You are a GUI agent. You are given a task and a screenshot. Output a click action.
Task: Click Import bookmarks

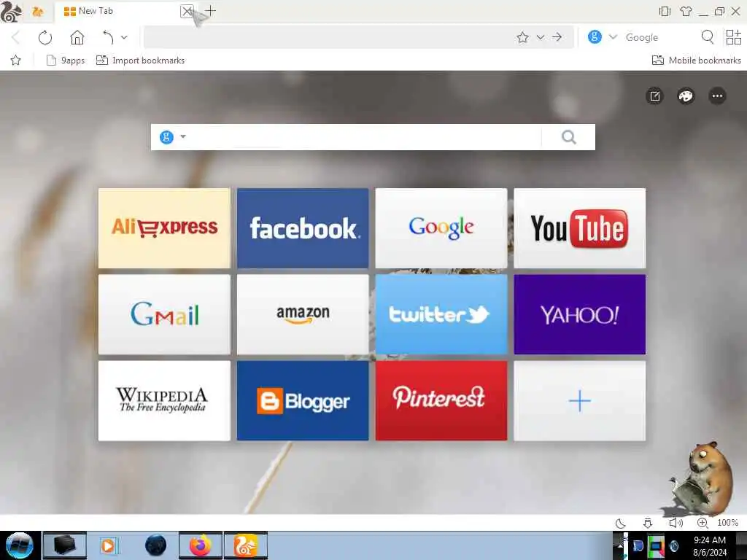point(141,61)
